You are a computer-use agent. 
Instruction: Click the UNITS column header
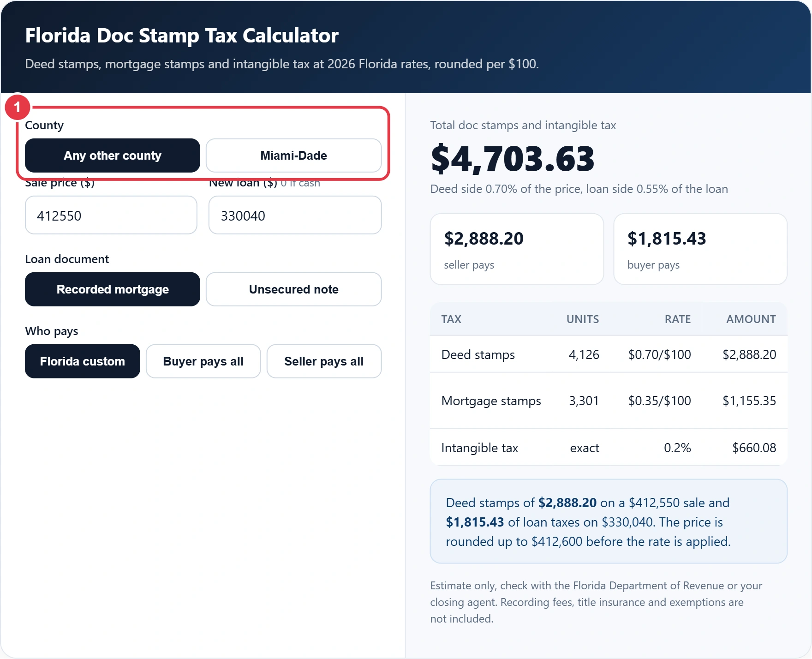[x=583, y=319]
